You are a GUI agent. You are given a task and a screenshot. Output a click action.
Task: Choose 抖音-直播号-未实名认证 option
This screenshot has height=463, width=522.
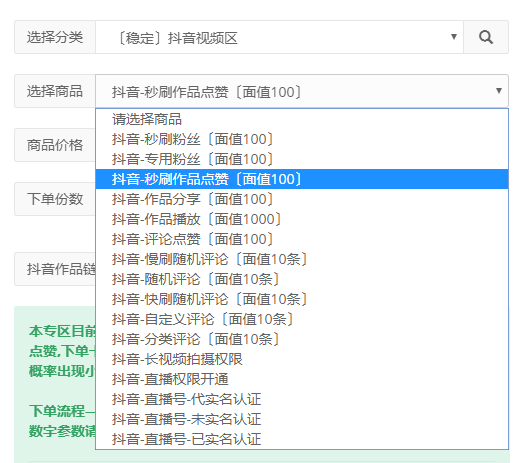302,419
